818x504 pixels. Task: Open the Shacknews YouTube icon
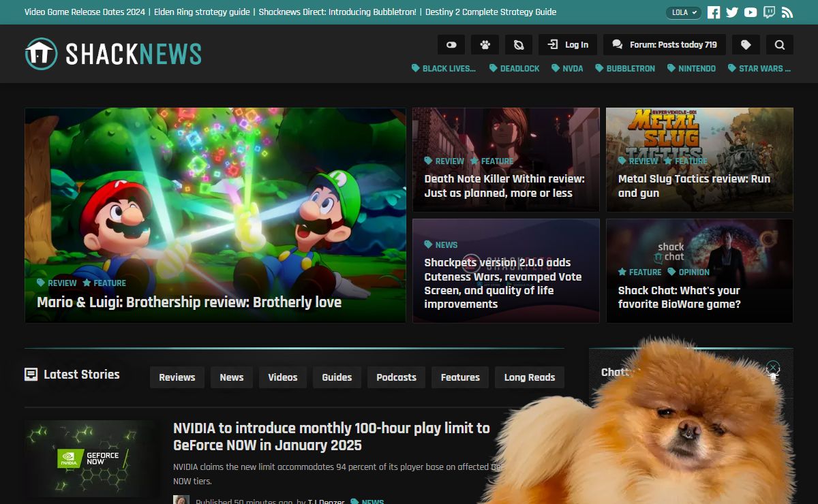[751, 12]
